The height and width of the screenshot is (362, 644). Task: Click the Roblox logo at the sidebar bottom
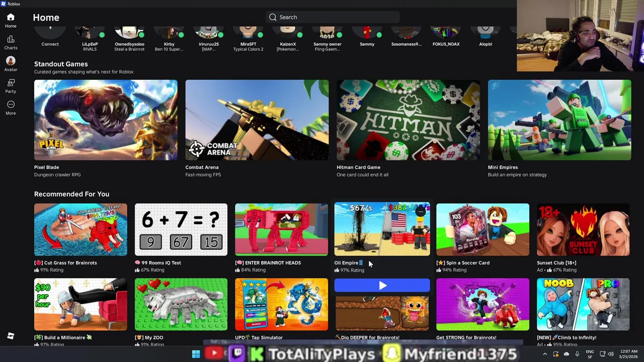(11, 336)
